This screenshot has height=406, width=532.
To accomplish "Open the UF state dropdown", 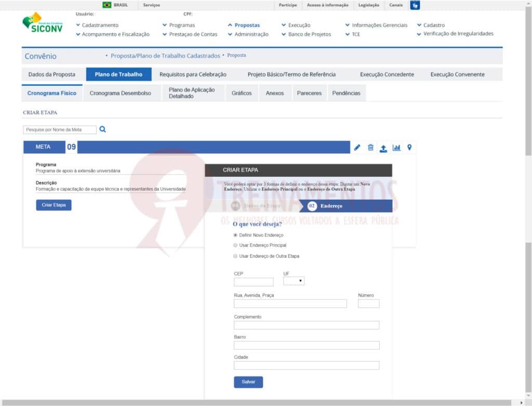I will 294,281.
